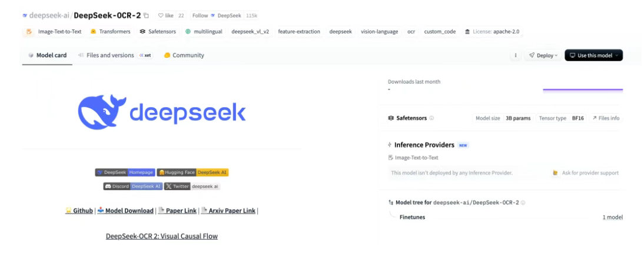Open the Hugging Face DeepSeek AI badge
The image size is (644, 253).
tap(192, 172)
